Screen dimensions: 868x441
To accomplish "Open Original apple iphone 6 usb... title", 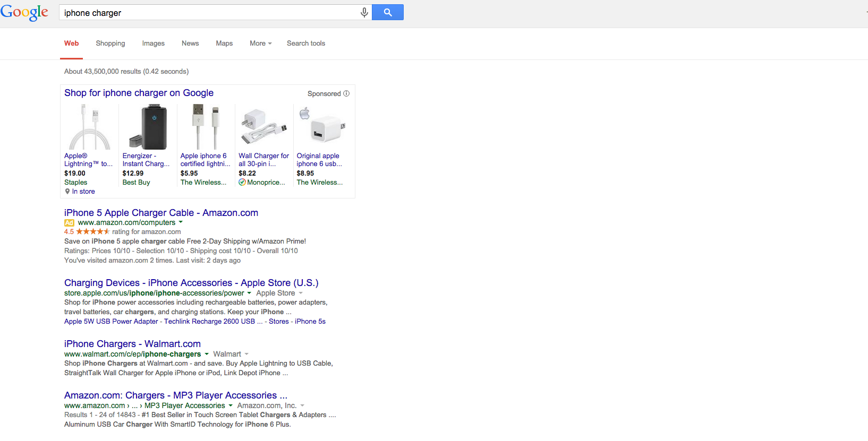I will pos(319,160).
